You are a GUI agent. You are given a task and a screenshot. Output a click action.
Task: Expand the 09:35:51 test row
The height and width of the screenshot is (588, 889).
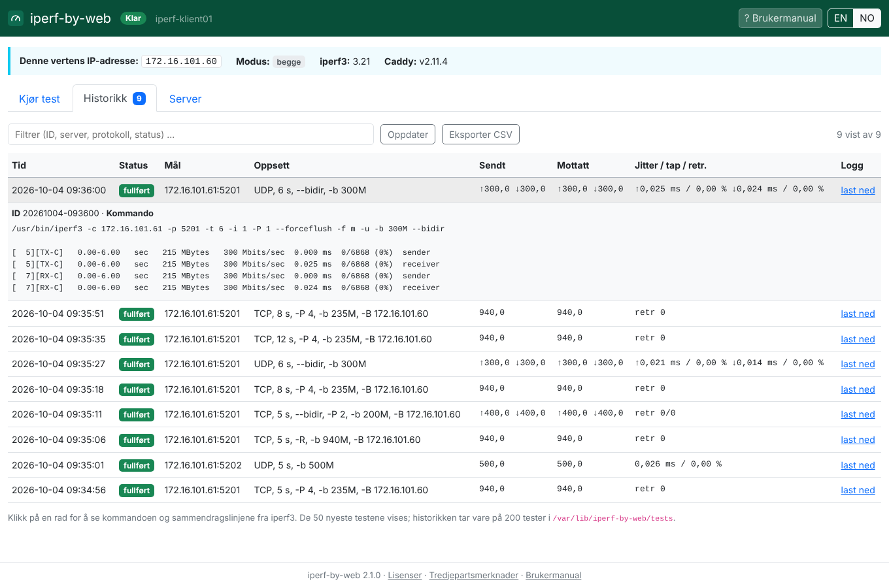coord(444,314)
